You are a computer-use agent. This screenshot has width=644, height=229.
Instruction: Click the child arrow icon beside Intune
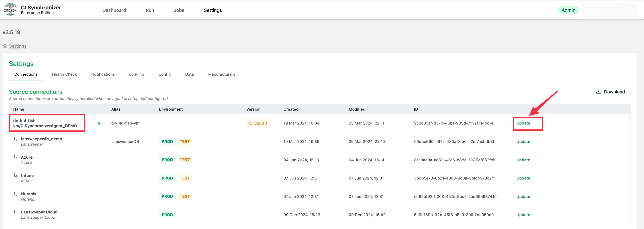(16, 176)
